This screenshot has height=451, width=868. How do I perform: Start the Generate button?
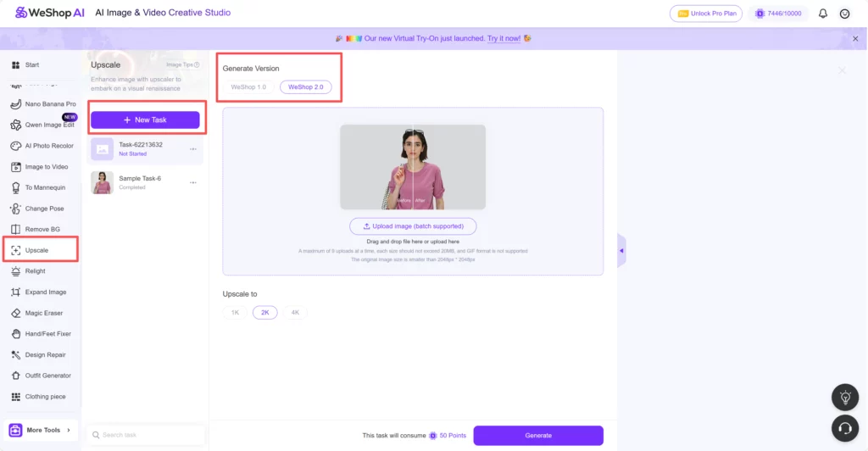(x=538, y=436)
